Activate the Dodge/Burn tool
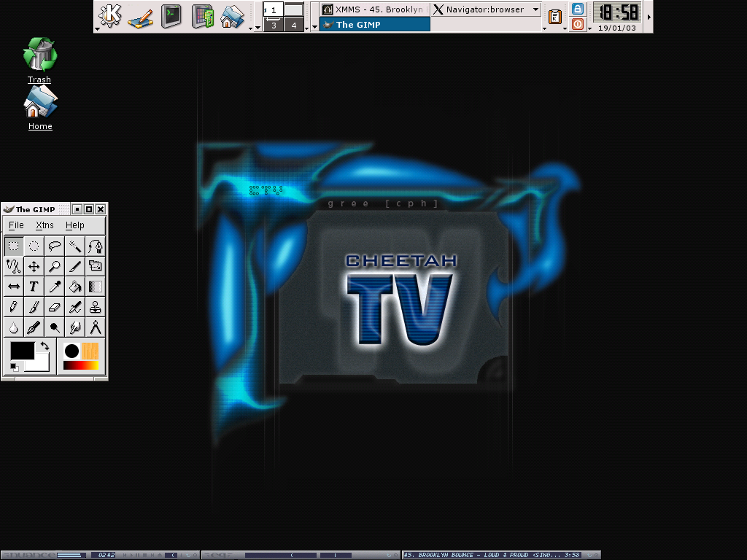This screenshot has width=747, height=560. click(x=54, y=327)
